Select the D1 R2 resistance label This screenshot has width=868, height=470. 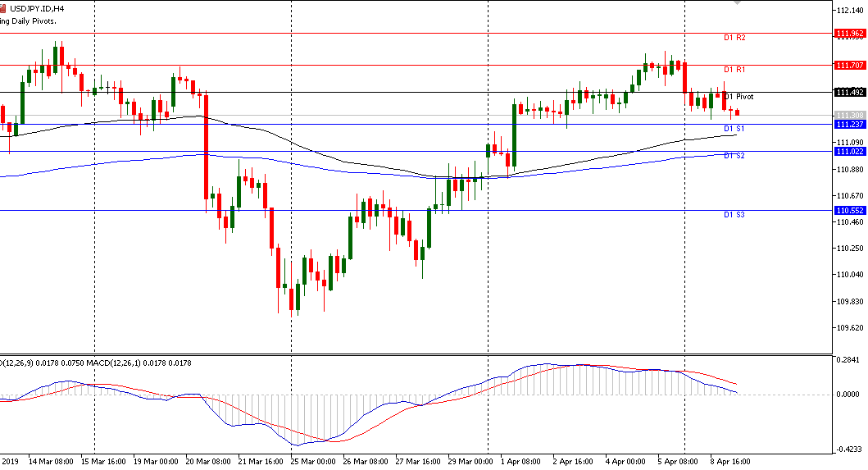click(734, 38)
